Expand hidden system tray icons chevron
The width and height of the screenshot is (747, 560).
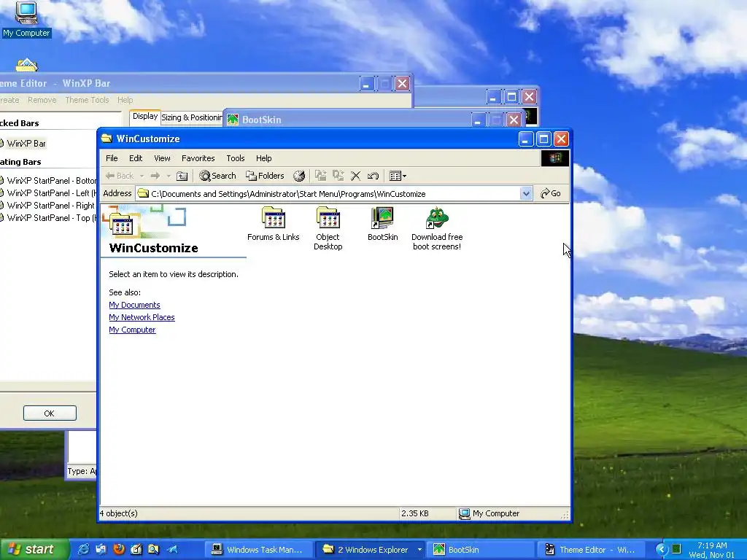click(662, 550)
